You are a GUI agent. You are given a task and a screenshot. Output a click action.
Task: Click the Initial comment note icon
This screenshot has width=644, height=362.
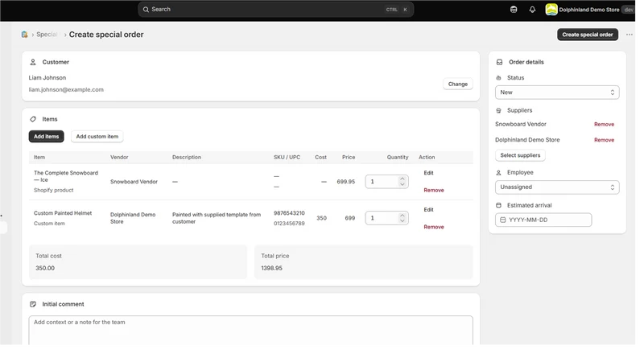33,304
